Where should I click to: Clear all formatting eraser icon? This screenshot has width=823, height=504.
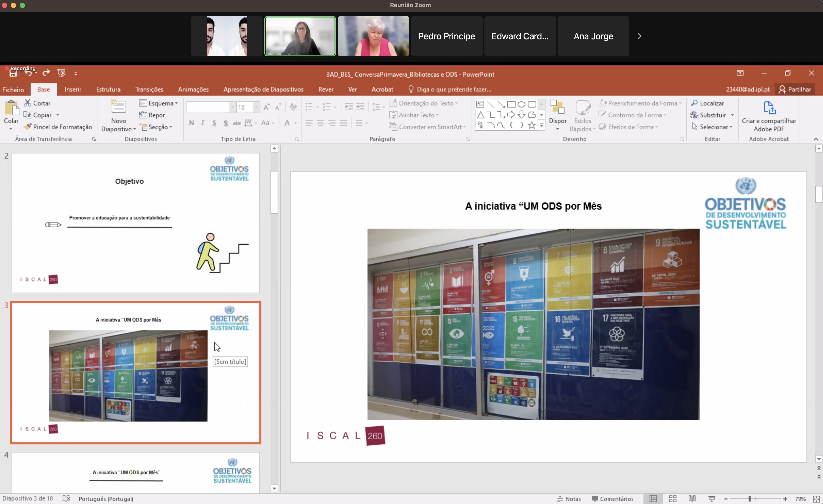point(293,107)
